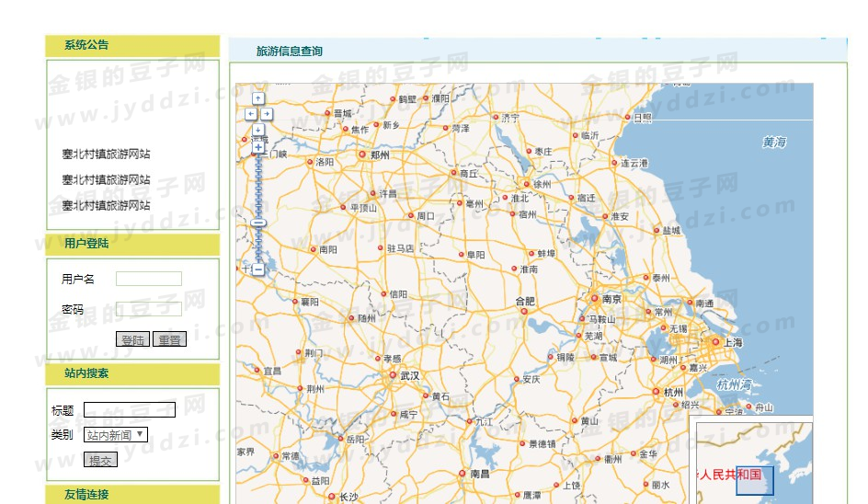Screen dimensions: 868x504
Task: Click the 商丘 city marker
Action: click(453, 173)
